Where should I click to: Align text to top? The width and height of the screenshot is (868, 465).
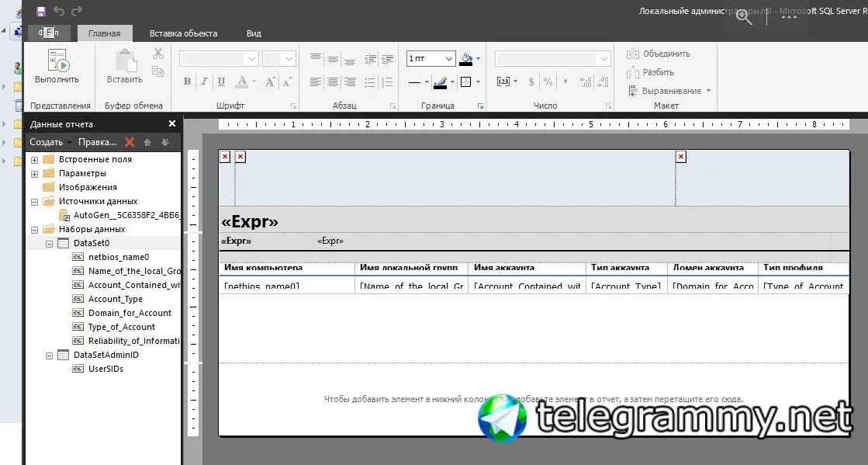[316, 57]
